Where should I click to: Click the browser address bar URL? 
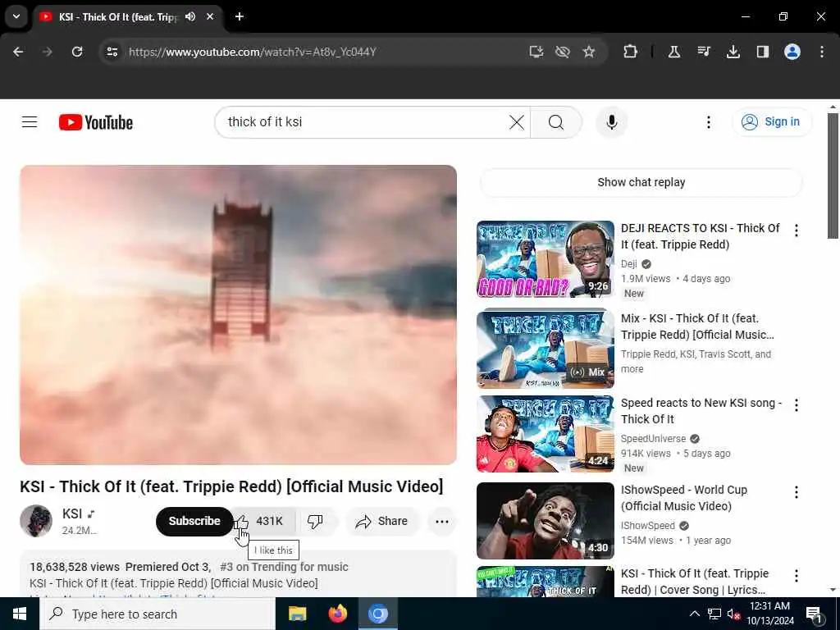(x=253, y=52)
